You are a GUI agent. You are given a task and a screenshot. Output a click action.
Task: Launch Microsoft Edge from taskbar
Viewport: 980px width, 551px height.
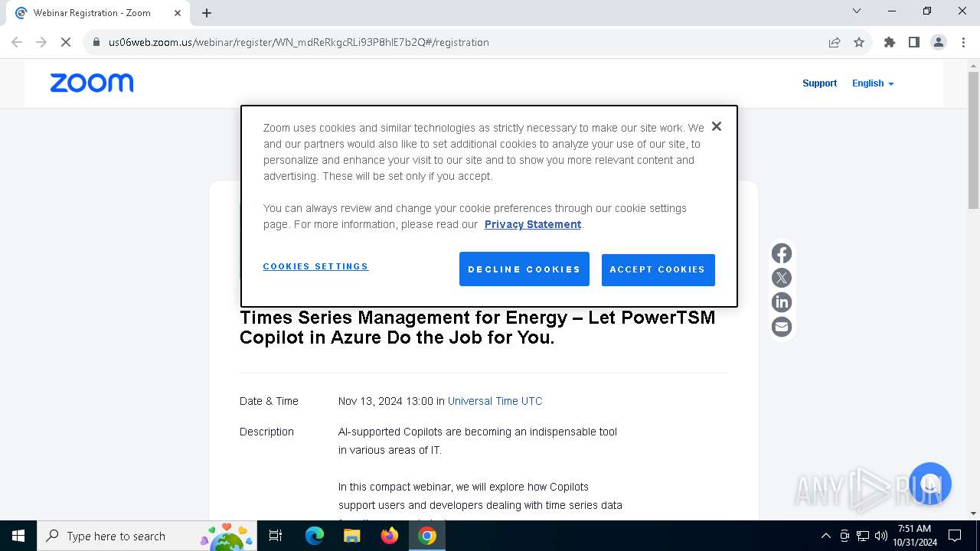(x=315, y=536)
